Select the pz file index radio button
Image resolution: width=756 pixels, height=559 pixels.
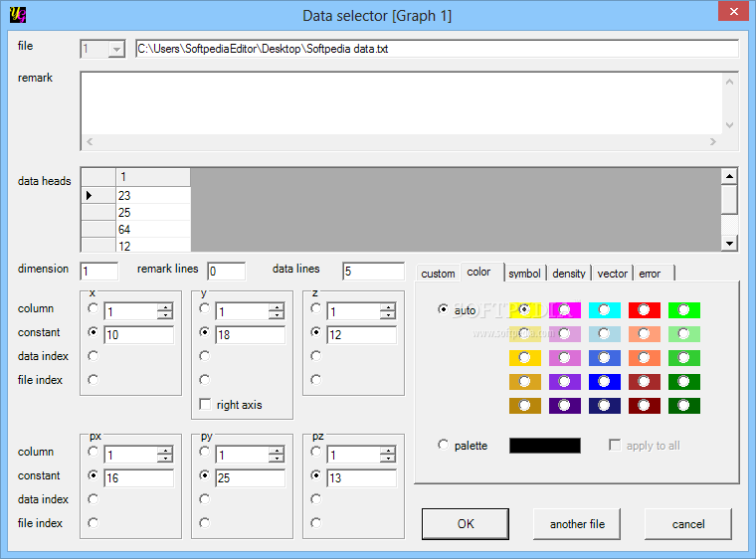315,523
